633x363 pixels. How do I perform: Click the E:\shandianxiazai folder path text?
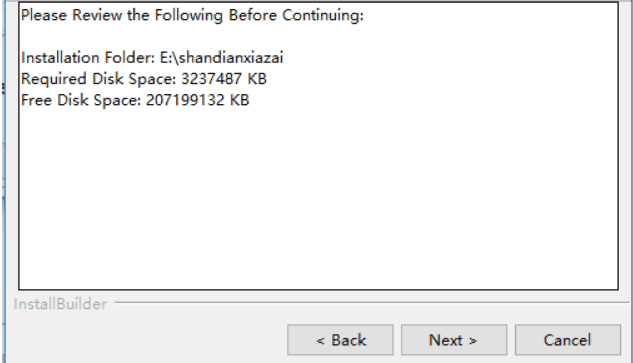click(222, 57)
